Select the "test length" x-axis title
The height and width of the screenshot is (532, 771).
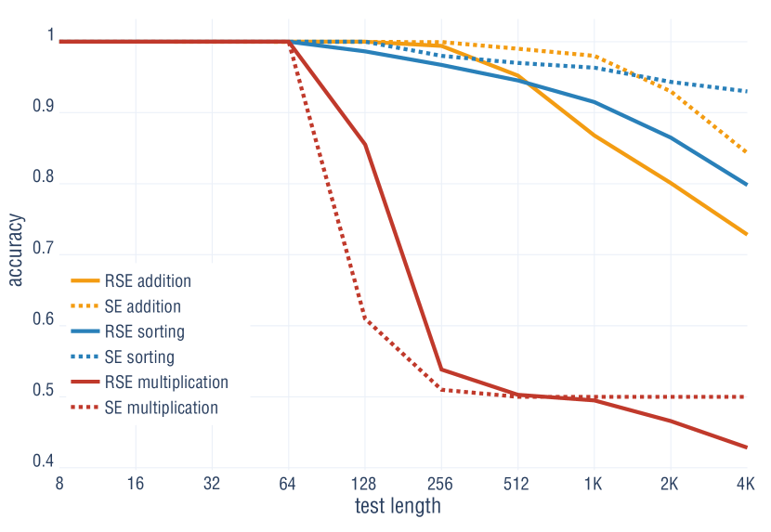tap(398, 507)
